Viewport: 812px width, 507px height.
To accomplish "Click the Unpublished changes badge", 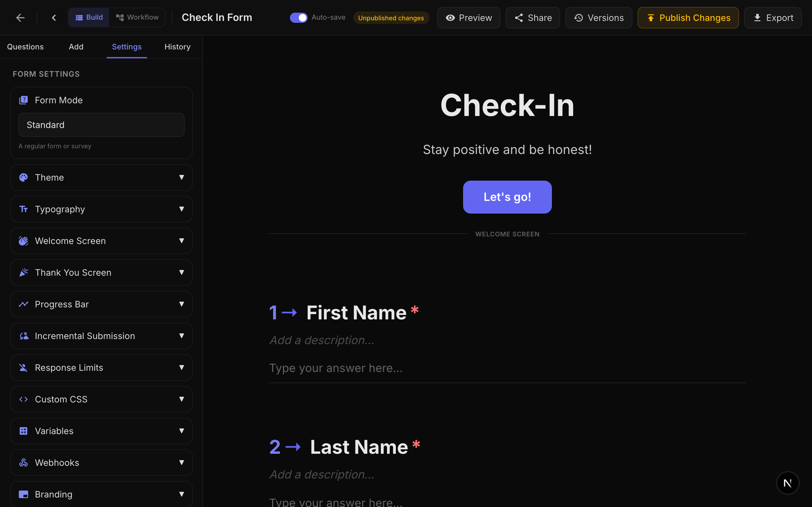I will coord(391,18).
